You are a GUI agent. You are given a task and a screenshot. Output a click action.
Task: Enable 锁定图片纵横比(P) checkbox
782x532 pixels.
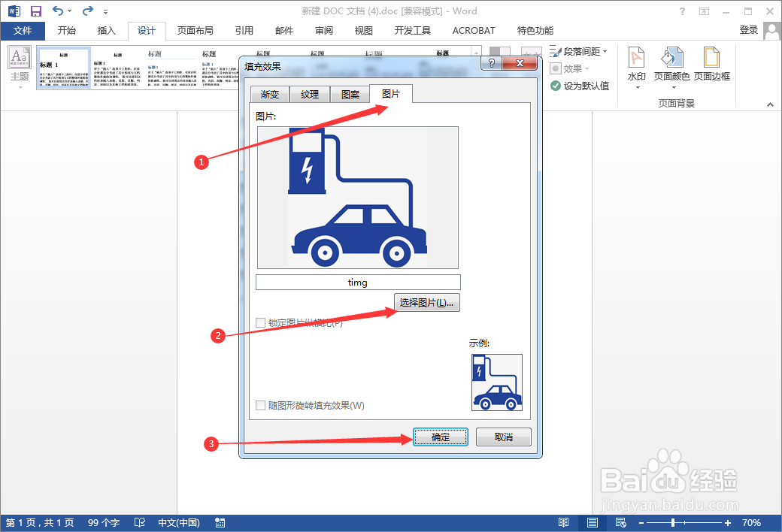click(262, 323)
